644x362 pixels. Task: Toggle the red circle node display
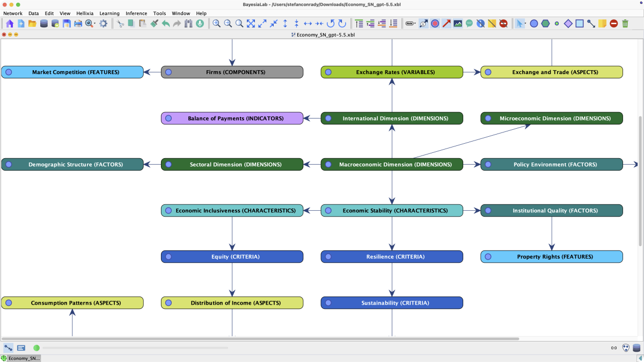click(x=435, y=24)
